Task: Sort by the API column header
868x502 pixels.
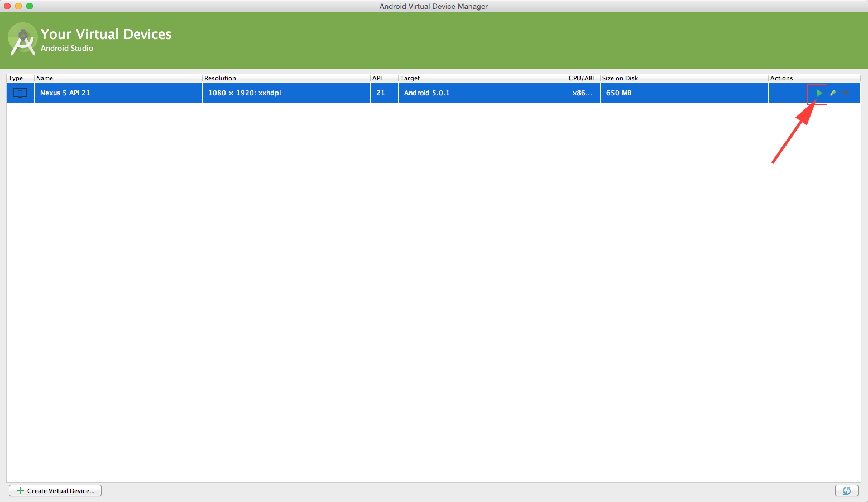Action: click(384, 78)
